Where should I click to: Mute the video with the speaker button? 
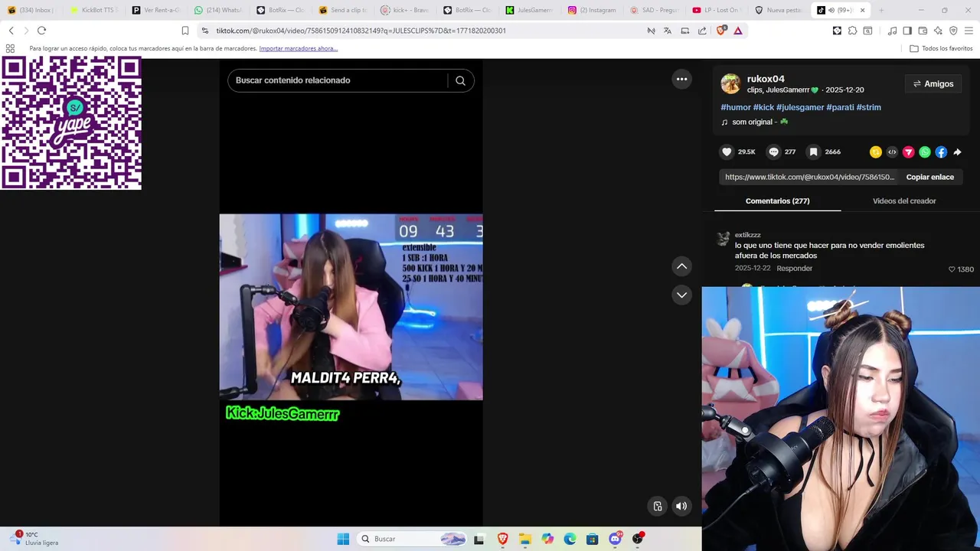pos(681,506)
